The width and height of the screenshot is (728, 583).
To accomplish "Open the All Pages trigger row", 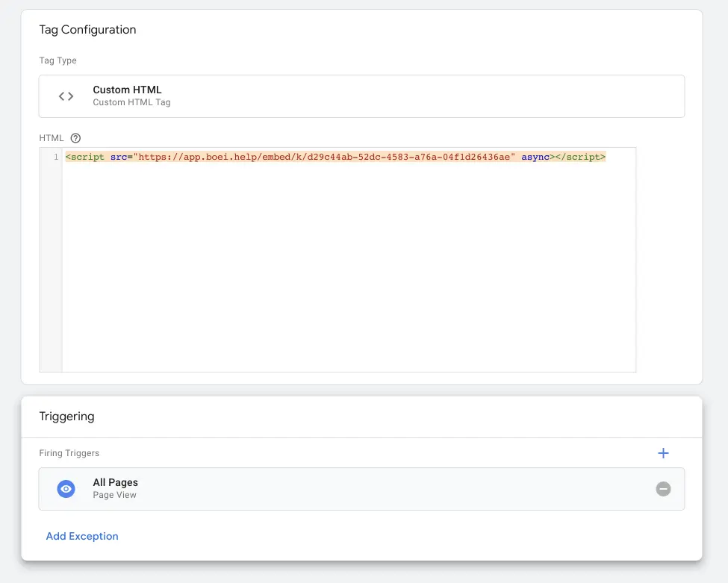I will 361,489.
